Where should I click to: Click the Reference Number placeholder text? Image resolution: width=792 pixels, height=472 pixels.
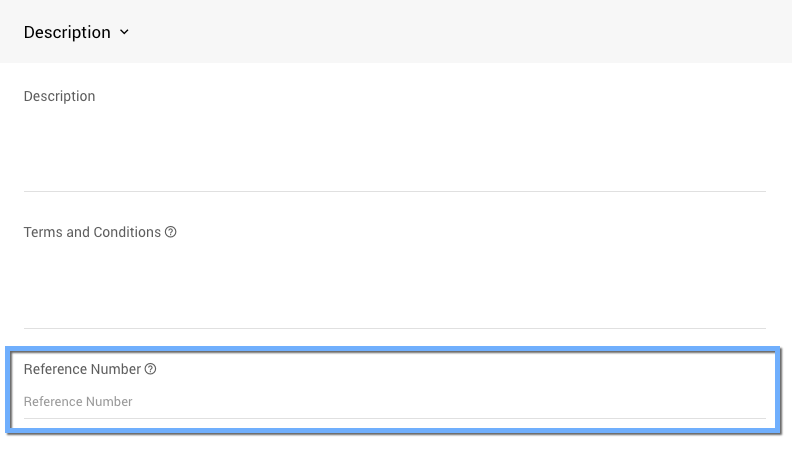pos(78,402)
